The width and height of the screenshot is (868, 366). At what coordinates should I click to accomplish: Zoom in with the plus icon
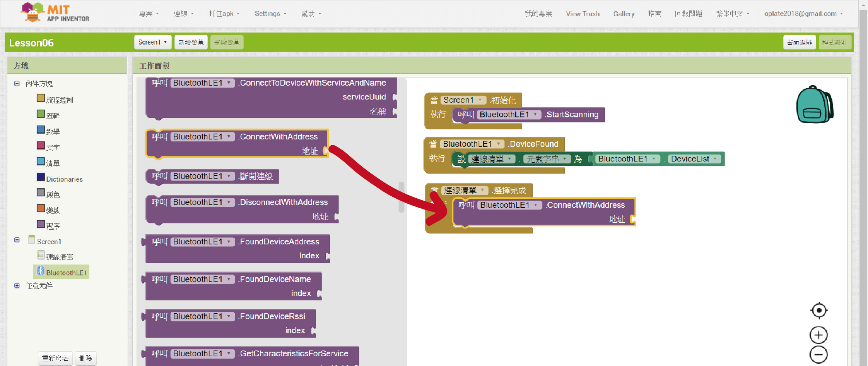coord(818,335)
